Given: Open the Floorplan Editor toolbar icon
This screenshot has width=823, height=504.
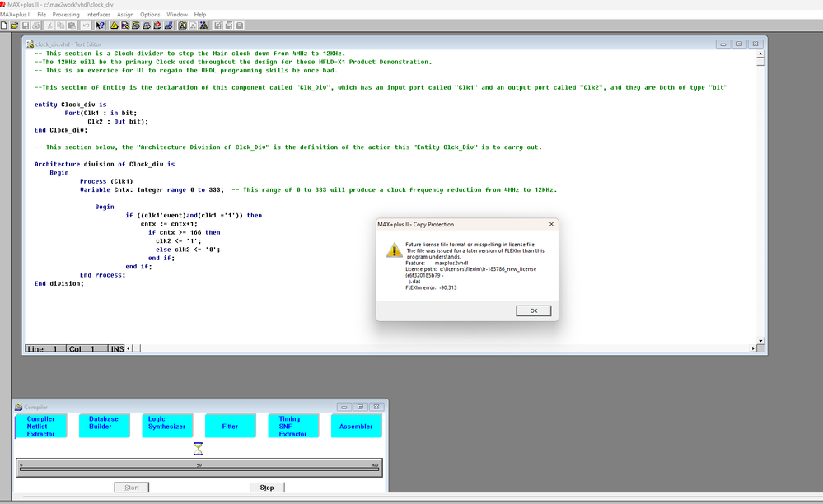Looking at the screenshot, I should [x=125, y=26].
